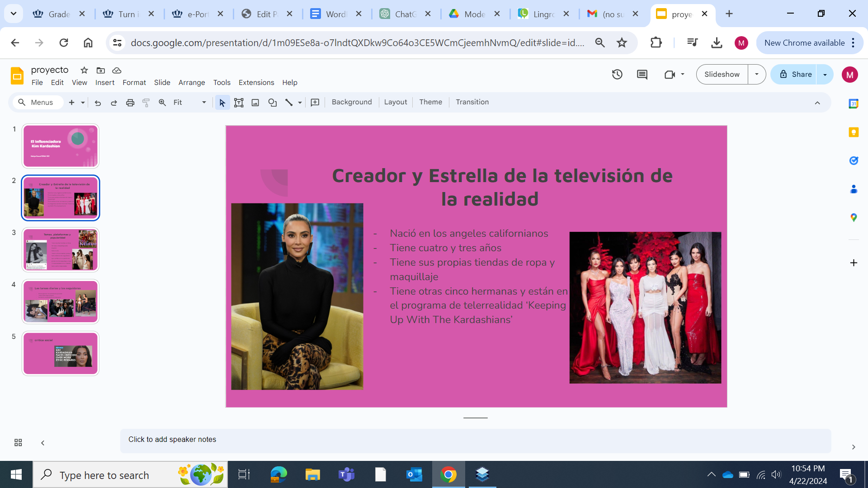Screen dimensions: 868x488
Task: Click the print icon
Action: (130, 103)
